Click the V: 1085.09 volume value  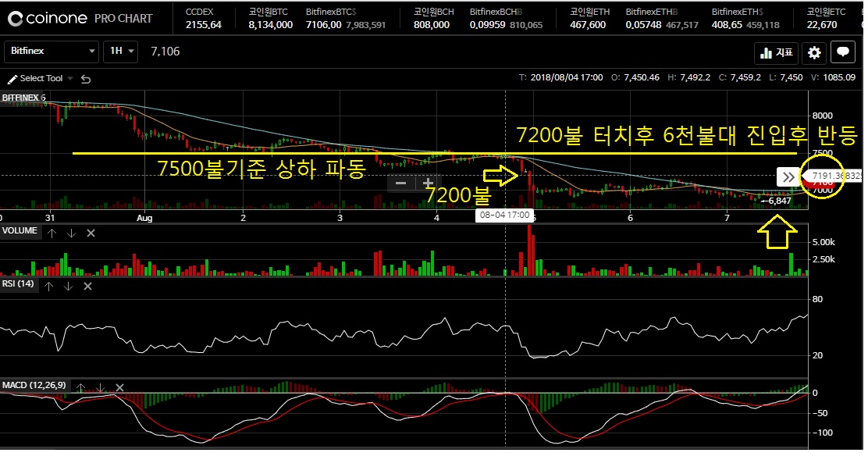coord(833,77)
